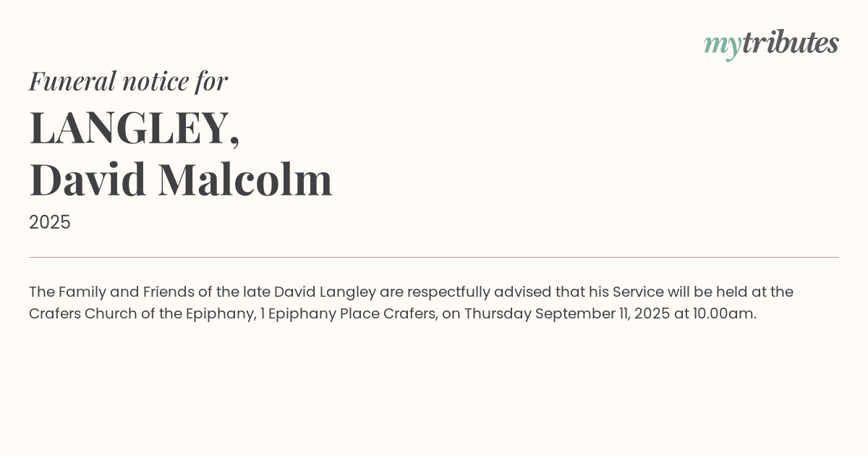Click the mytributes logo
This screenshot has width=868, height=456.
click(771, 43)
